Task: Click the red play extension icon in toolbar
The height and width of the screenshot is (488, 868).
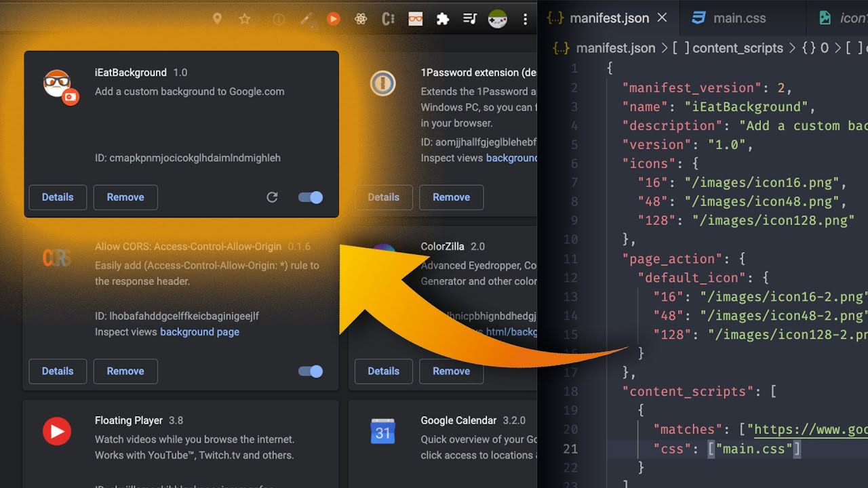Action: click(334, 19)
